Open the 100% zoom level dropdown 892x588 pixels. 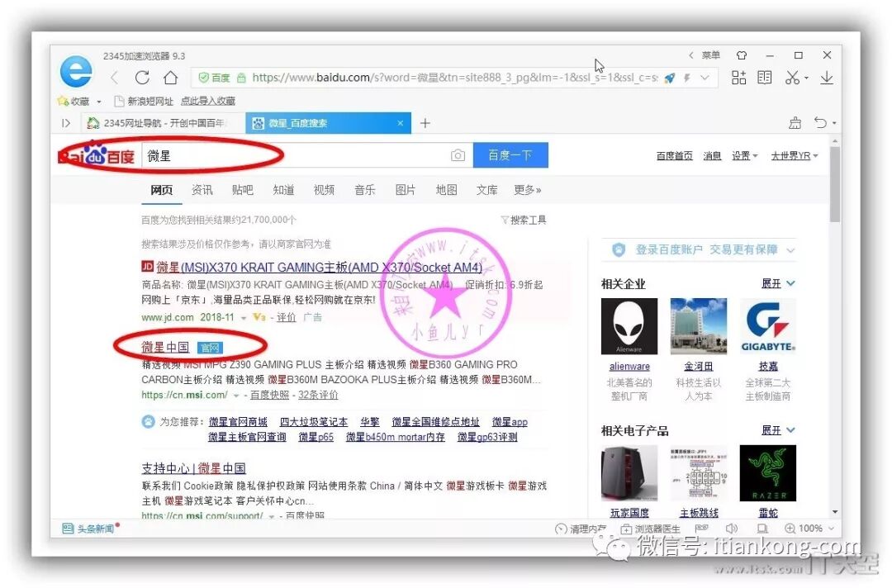[x=831, y=529]
